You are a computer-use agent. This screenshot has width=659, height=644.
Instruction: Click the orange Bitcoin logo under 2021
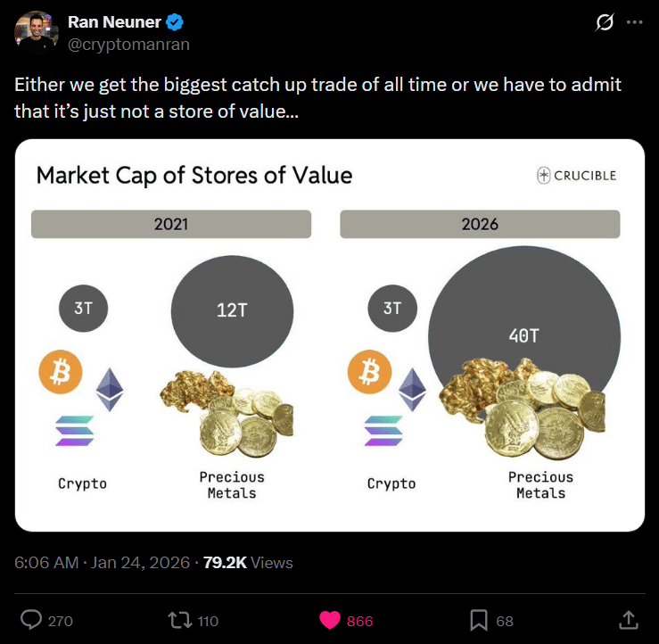61,371
